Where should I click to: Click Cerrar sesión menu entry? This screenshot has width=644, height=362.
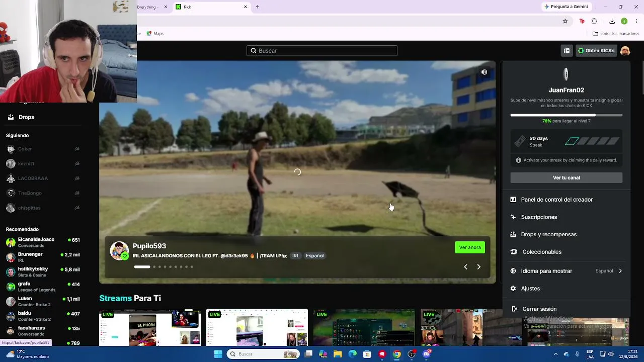pyautogui.click(x=567, y=309)
